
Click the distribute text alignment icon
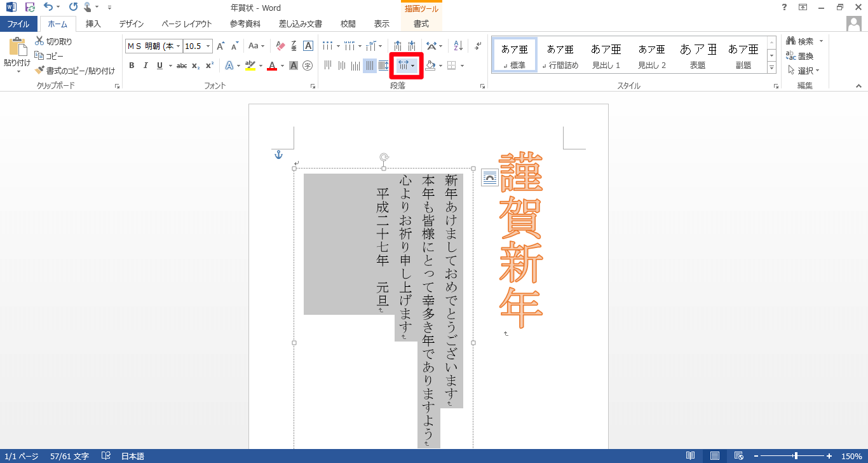384,66
